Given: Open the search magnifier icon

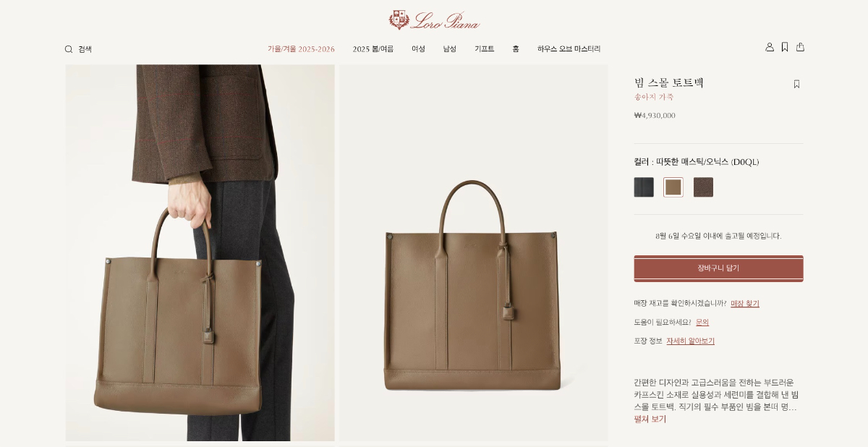Looking at the screenshot, I should 69,49.
